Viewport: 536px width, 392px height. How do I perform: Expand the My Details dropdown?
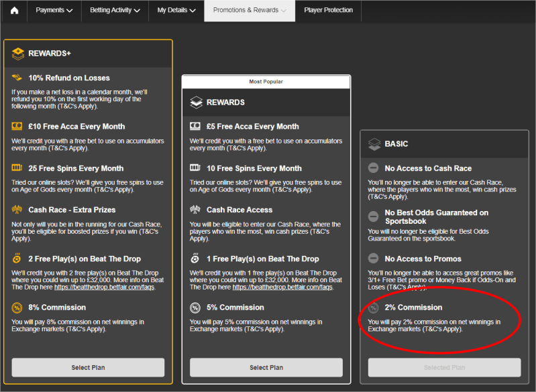point(176,11)
